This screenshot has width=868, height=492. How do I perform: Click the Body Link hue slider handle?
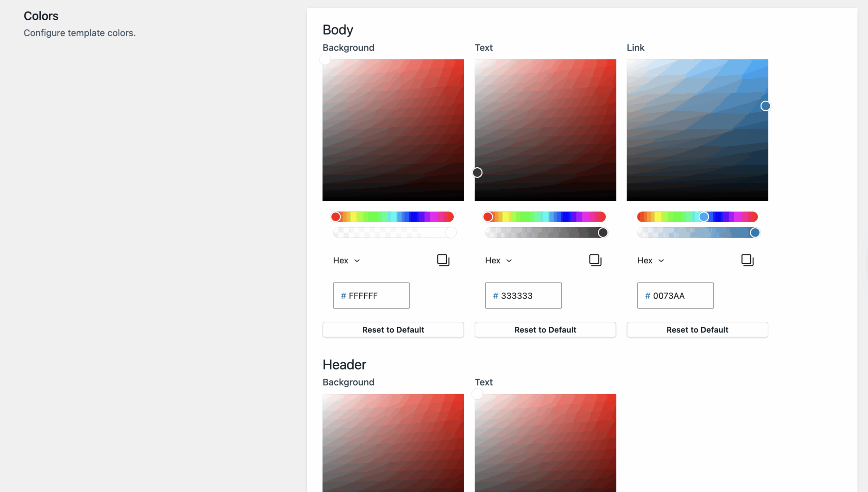pyautogui.click(x=704, y=217)
